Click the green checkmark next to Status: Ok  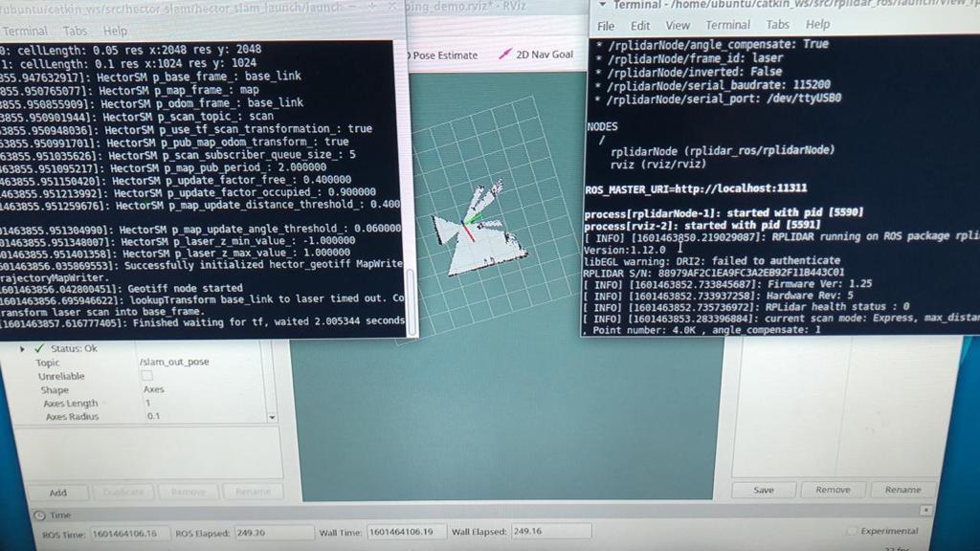point(39,348)
